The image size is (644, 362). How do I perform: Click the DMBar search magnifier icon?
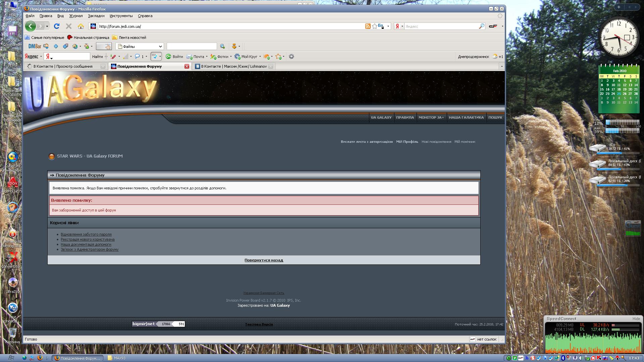pyautogui.click(x=222, y=46)
